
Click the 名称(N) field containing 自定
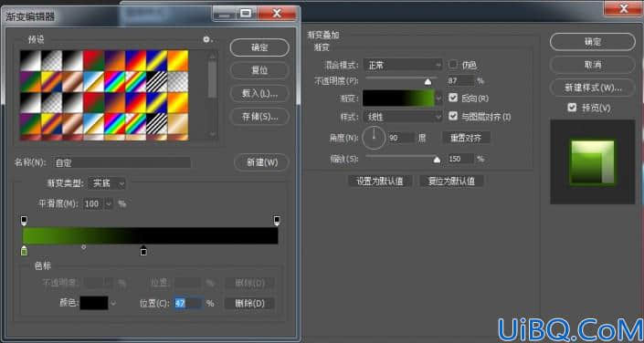pyautogui.click(x=122, y=162)
